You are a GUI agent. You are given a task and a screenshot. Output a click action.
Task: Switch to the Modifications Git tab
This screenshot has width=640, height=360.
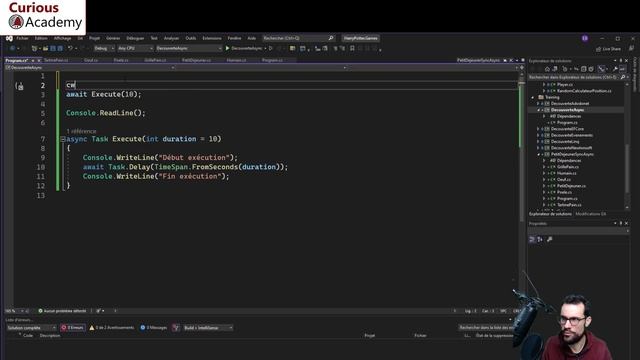coord(591,214)
